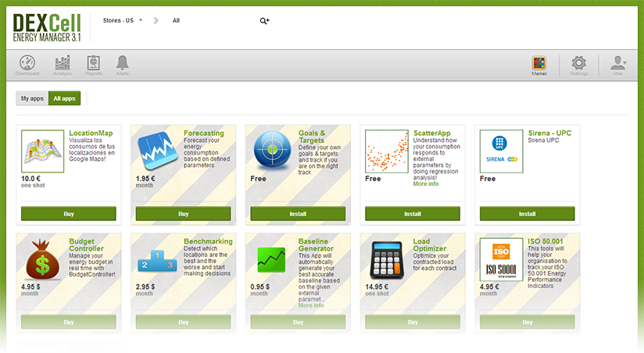Click the Baseline Generator title
644x353 pixels.
[x=316, y=245]
